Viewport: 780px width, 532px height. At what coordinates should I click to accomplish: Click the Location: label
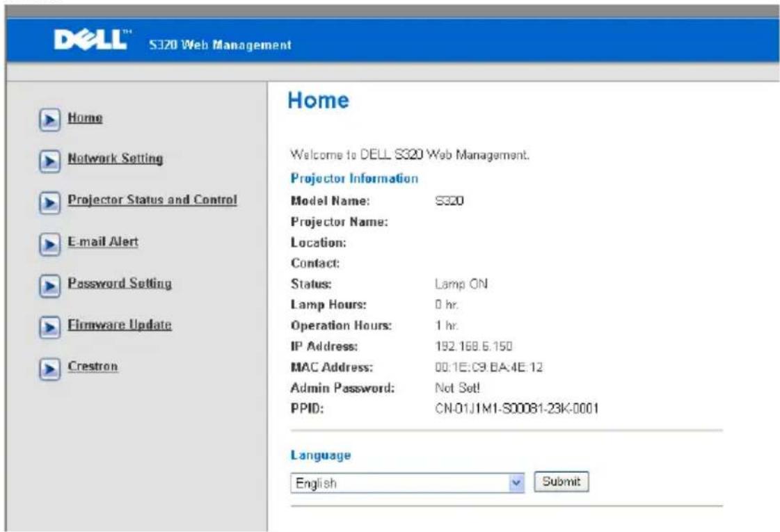pyautogui.click(x=319, y=243)
